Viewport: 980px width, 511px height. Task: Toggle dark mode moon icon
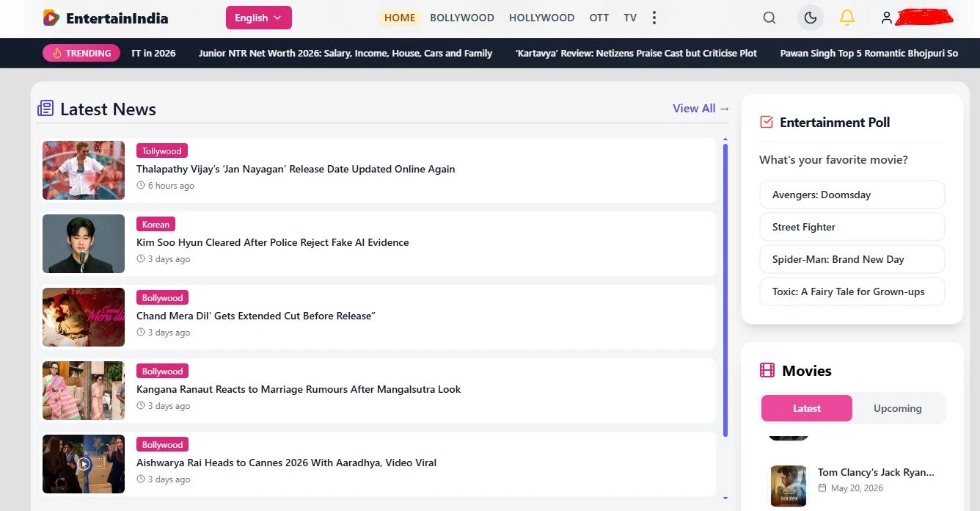[811, 18]
